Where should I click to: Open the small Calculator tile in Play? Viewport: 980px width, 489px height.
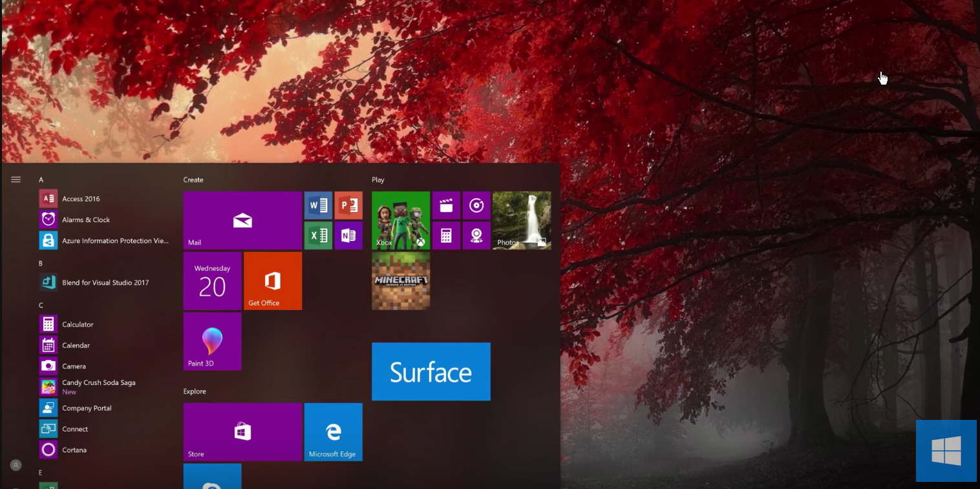(x=445, y=235)
